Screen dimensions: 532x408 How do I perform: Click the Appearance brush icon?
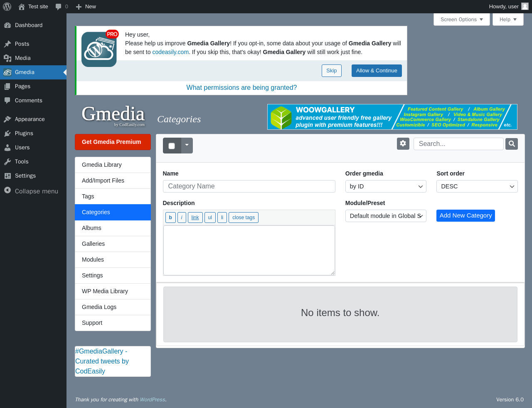point(7,119)
